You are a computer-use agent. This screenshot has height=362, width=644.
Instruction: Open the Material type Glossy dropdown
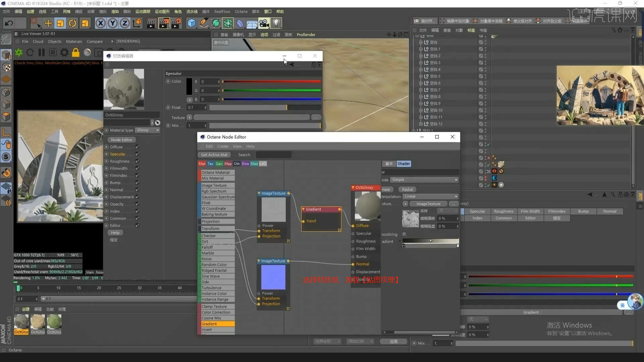coord(148,130)
